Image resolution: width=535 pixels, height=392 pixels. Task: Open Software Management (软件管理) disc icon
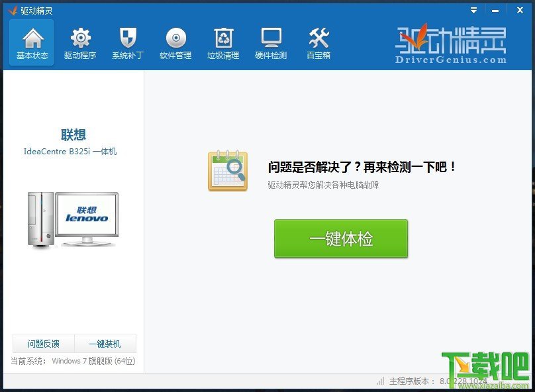(x=175, y=41)
